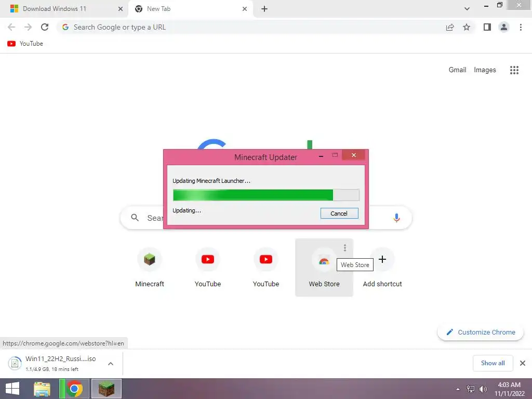
Task: Close the Minecraft Updater window
Action: (353, 155)
